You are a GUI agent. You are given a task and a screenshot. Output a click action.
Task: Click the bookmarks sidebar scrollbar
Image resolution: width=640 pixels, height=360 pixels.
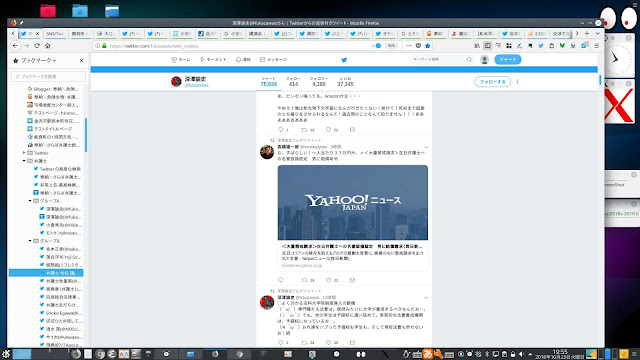click(x=86, y=135)
